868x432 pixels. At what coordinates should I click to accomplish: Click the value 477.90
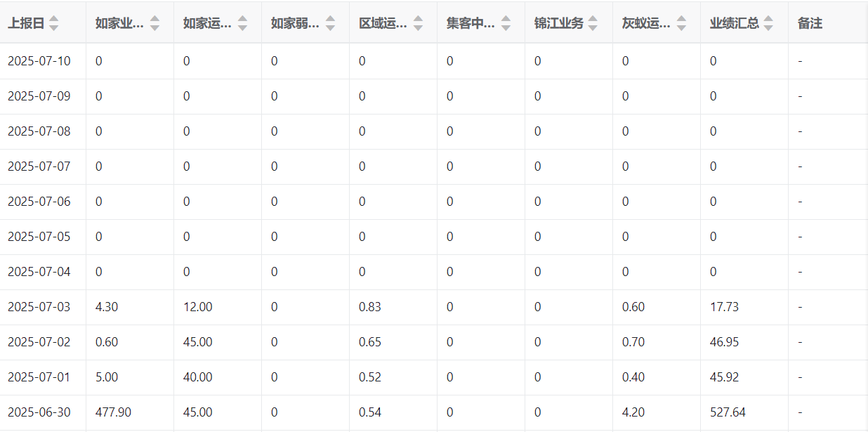(x=113, y=412)
